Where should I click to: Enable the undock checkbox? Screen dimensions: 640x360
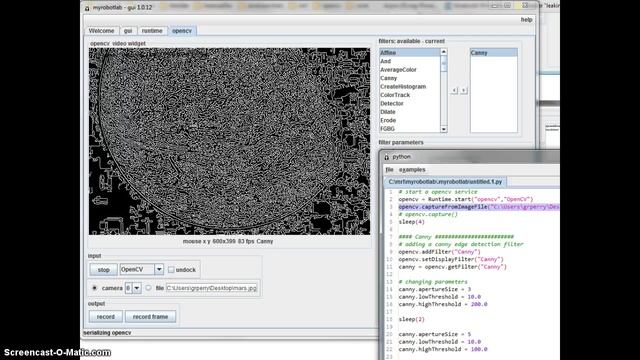pos(171,270)
